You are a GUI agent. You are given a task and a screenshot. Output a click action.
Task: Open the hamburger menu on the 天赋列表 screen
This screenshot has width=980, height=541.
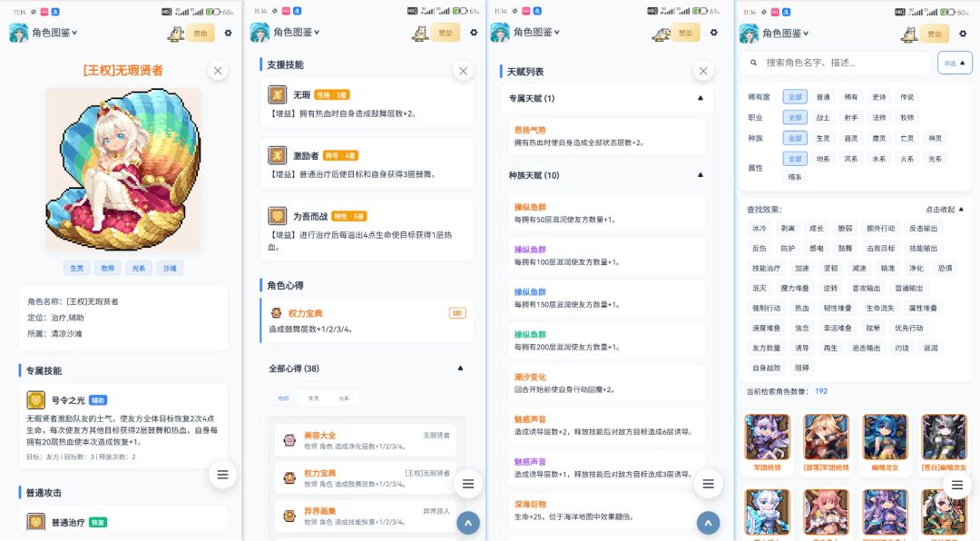coord(708,484)
